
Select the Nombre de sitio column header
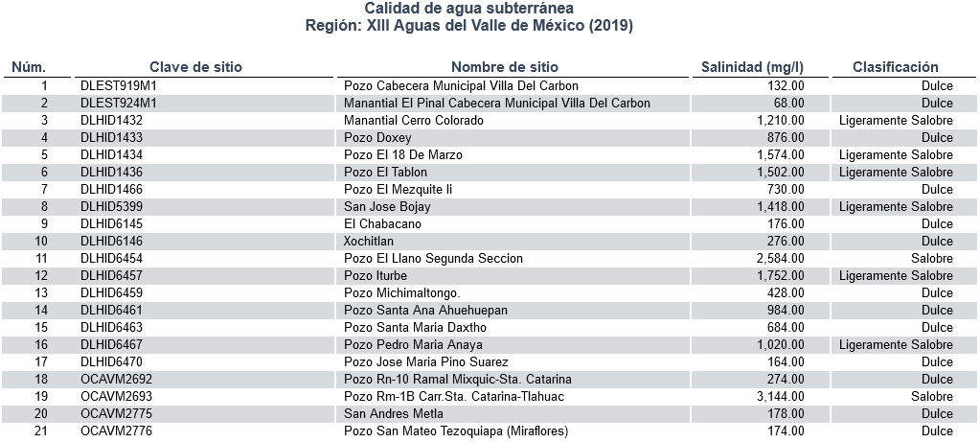click(x=505, y=67)
